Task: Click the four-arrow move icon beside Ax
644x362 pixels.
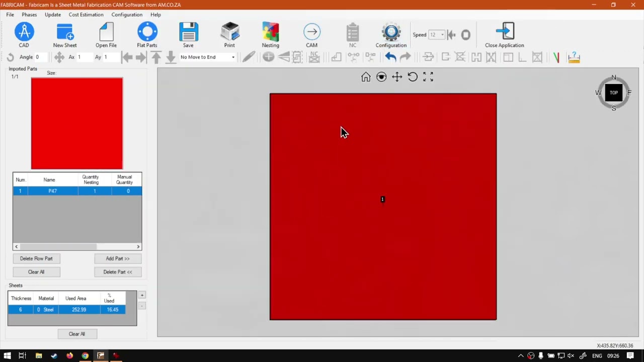Action: click(59, 57)
